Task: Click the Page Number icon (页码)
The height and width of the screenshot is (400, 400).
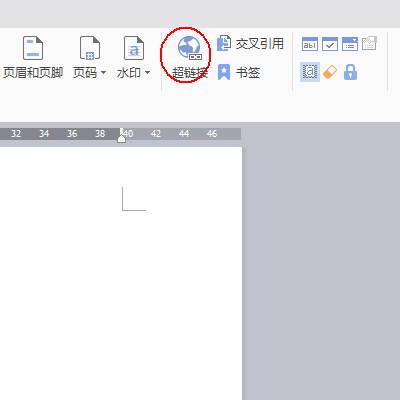Action: pyautogui.click(x=90, y=48)
